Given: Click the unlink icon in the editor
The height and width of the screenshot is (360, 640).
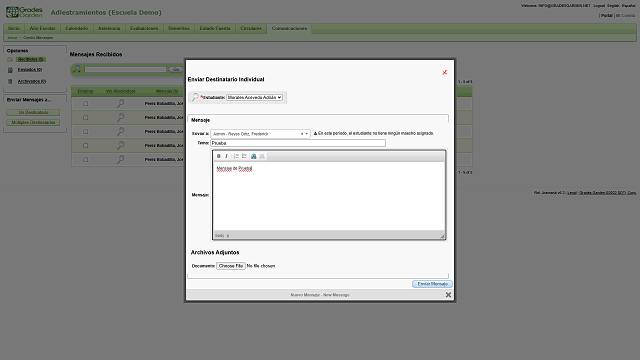Looking at the screenshot, I should click(262, 156).
